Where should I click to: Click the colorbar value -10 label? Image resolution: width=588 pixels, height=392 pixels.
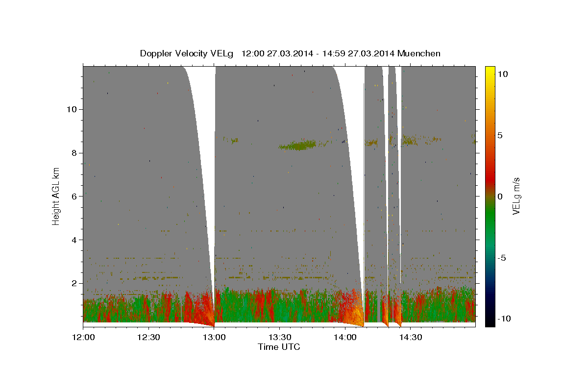503,319
